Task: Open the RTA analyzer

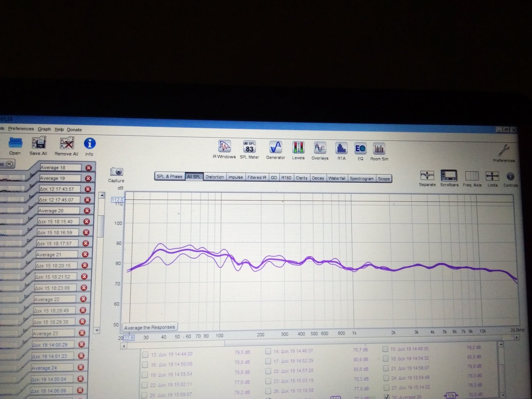Action: point(341,149)
